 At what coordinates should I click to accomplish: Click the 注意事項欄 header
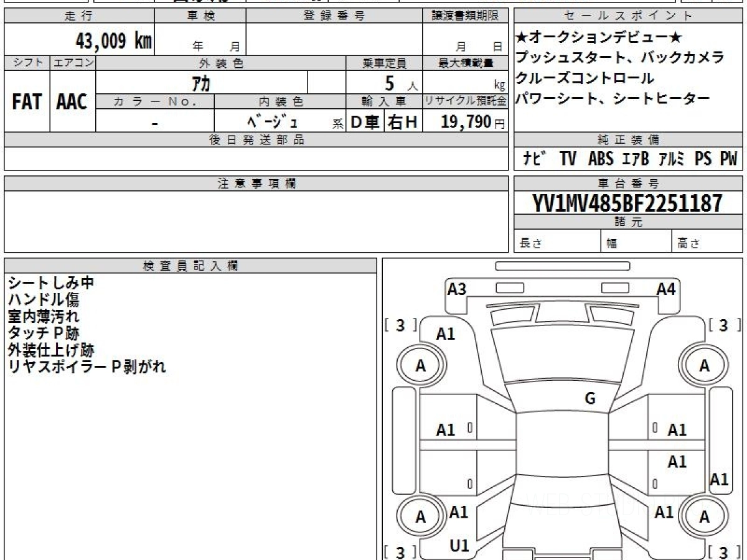(x=256, y=184)
